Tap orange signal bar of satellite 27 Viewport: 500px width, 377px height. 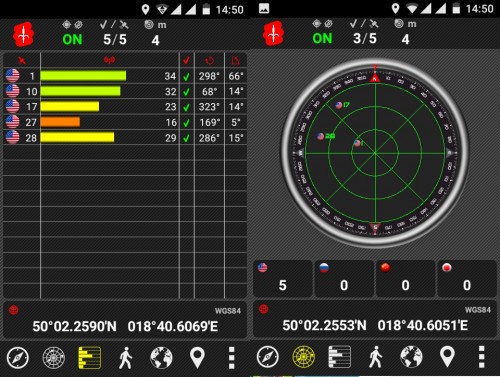tap(60, 122)
